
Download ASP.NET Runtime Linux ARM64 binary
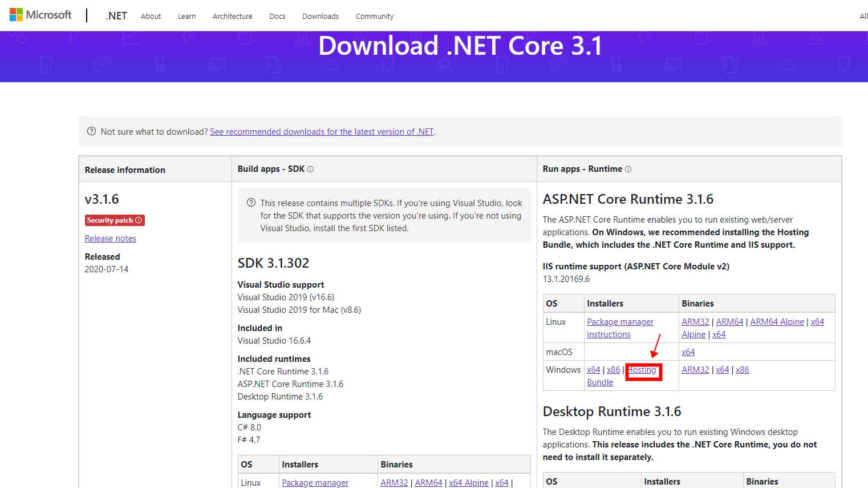tap(729, 322)
